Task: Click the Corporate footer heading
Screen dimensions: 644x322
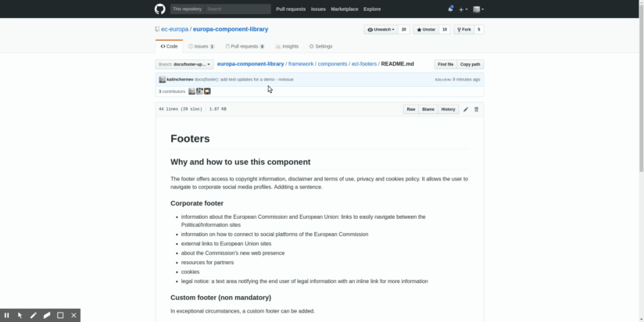Action: pyautogui.click(x=197, y=203)
